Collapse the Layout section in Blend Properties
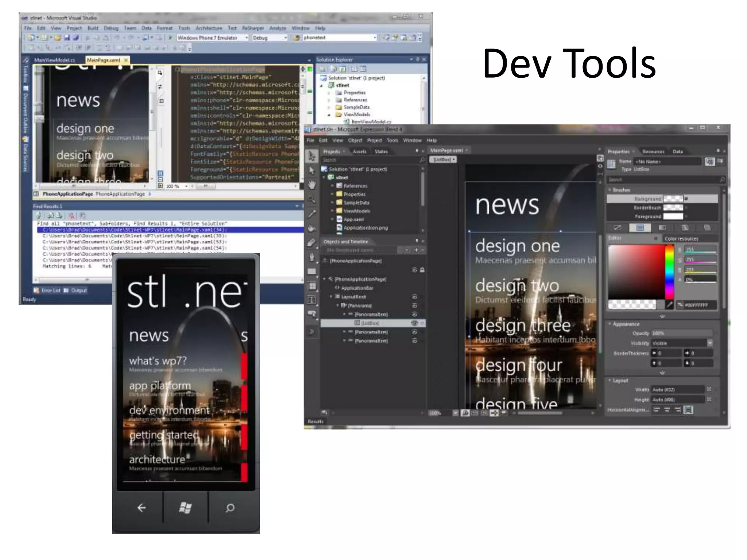 tap(609, 380)
